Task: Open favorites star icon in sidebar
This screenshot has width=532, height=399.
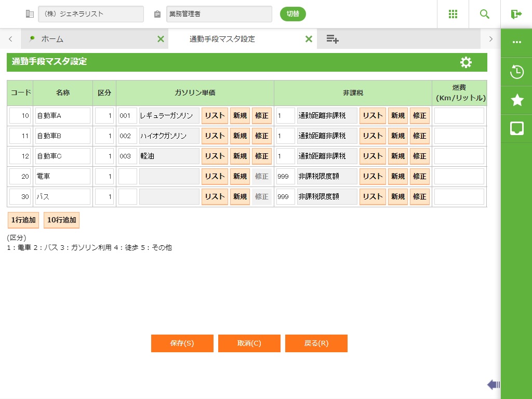Action: point(517,100)
